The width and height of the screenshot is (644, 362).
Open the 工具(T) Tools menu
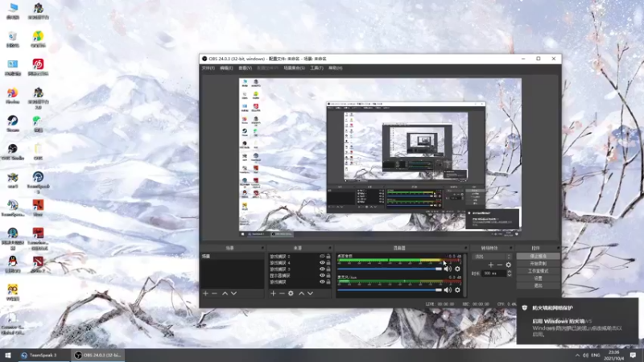click(x=316, y=68)
